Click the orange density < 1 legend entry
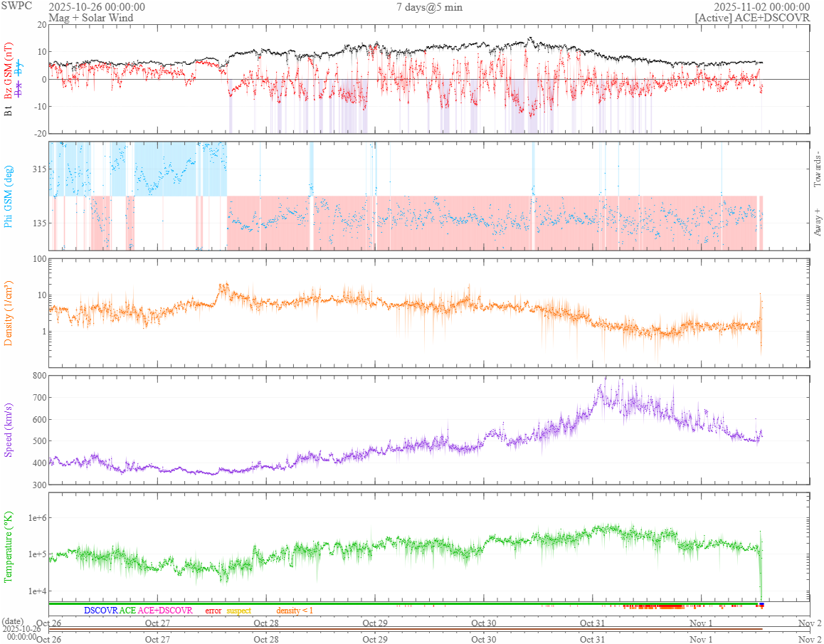This screenshot has width=824, height=644. (295, 611)
